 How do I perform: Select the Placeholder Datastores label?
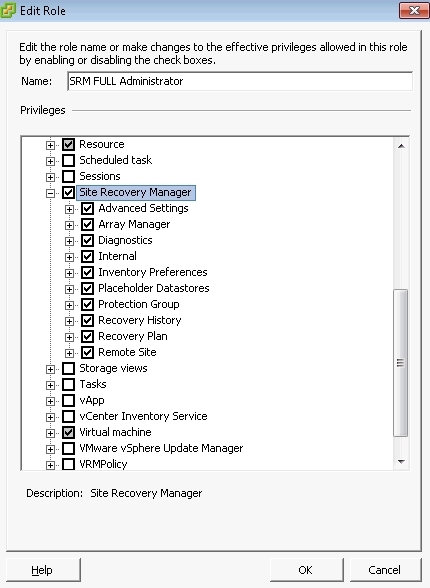pyautogui.click(x=154, y=288)
